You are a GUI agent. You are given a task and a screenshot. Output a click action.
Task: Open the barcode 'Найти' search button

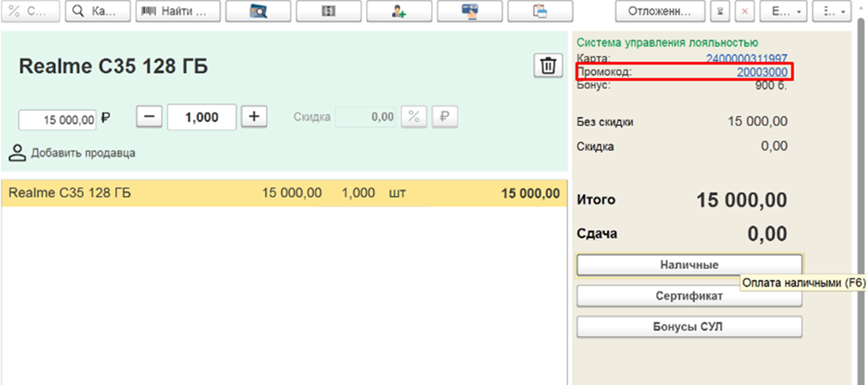178,11
